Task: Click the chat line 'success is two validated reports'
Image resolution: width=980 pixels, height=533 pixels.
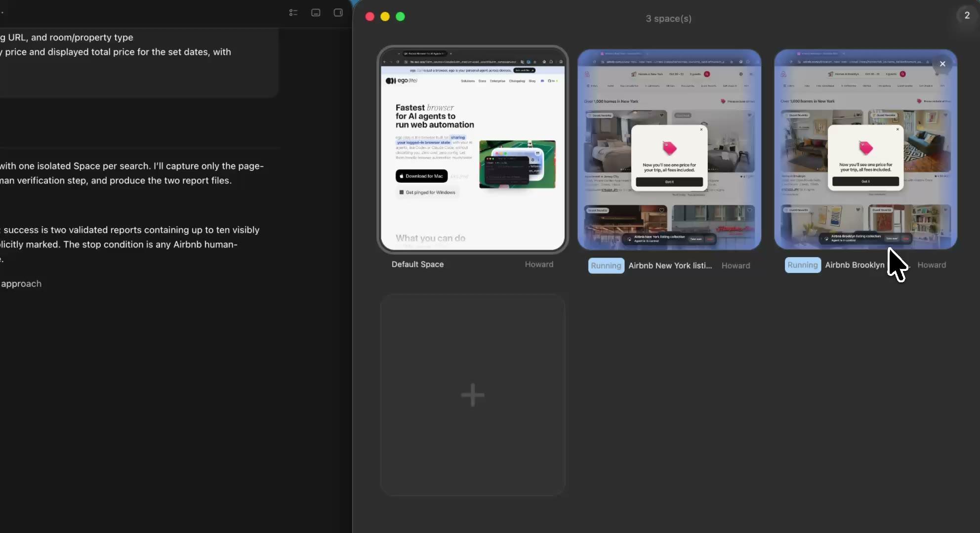Action: point(130,229)
